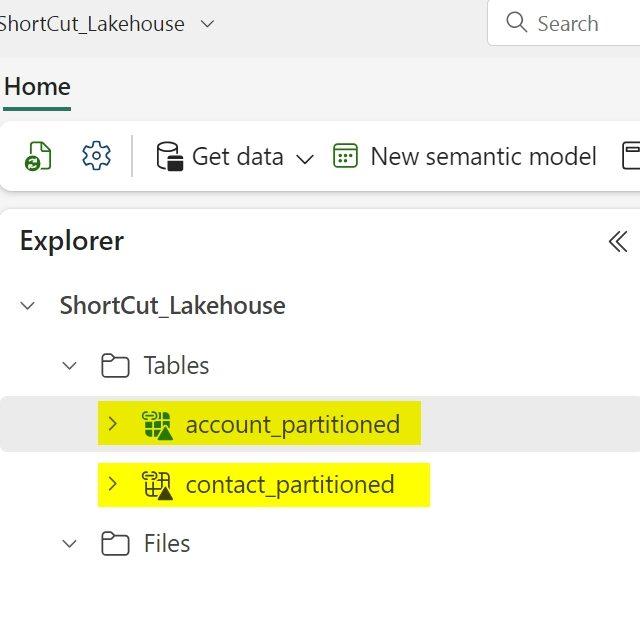Switch to the Home tab
Screen dimensions: 640x633
click(x=37, y=87)
